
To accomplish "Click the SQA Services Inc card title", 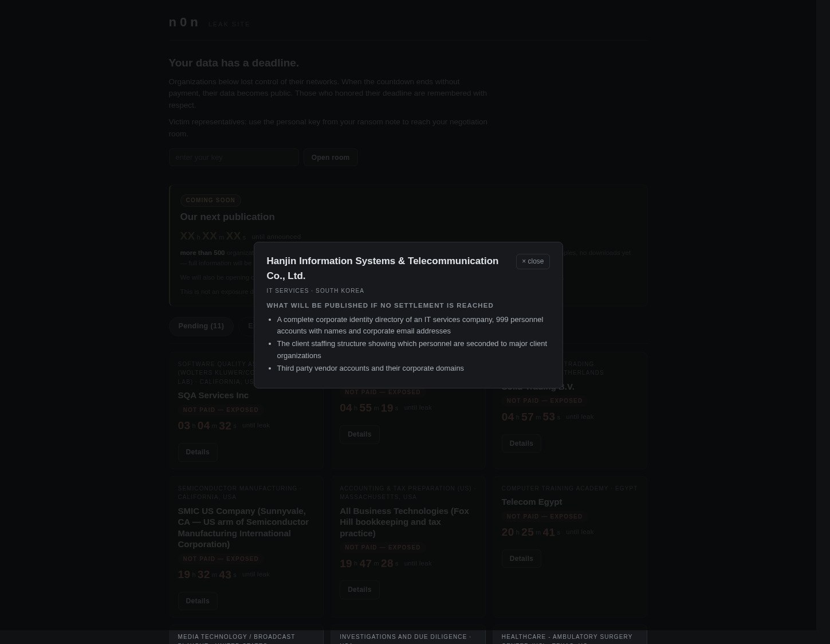I will tap(213, 395).
